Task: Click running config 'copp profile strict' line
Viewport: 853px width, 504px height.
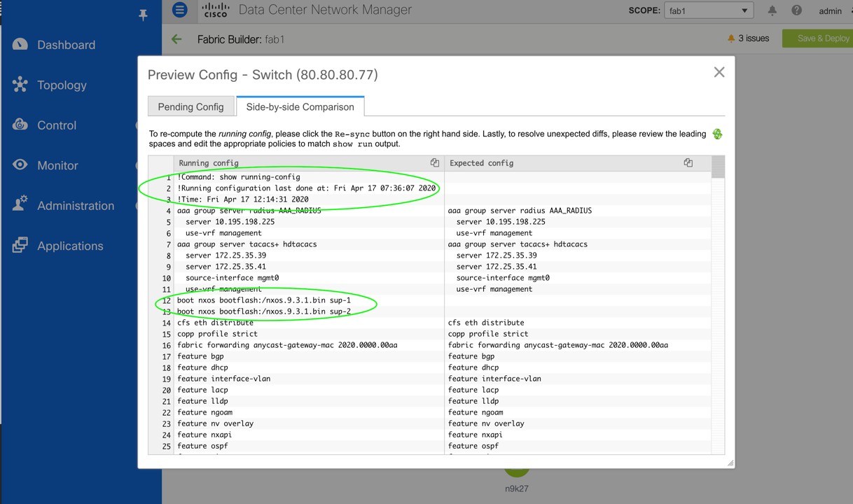Action: (217, 334)
